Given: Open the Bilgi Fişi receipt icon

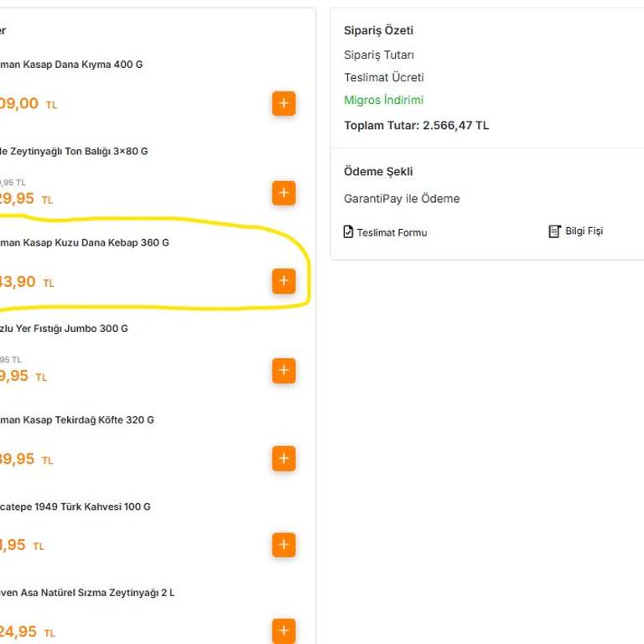Looking at the screenshot, I should click(554, 231).
